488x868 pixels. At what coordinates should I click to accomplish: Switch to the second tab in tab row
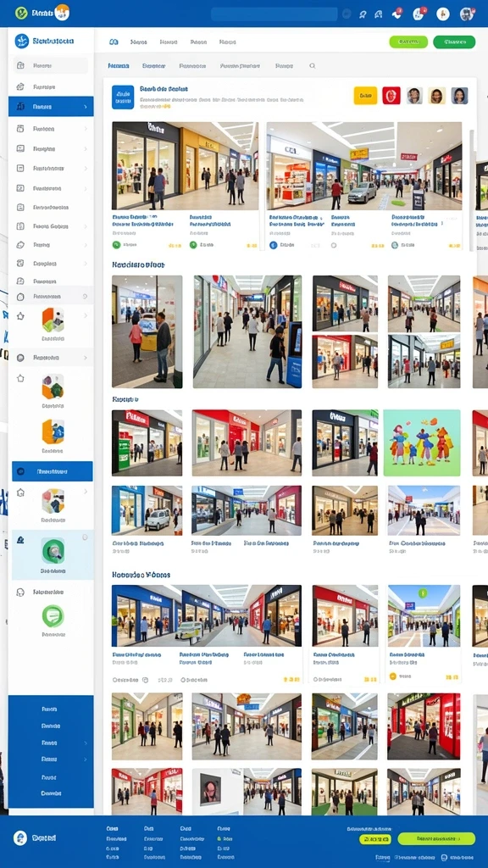coord(154,66)
